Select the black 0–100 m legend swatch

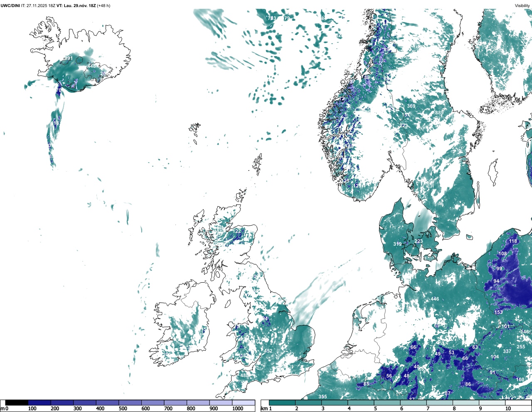17,402
